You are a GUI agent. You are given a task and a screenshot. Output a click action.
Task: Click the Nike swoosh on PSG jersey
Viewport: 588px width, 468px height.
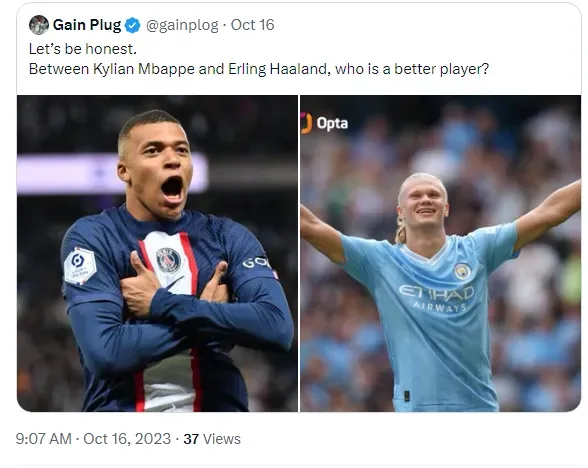175,282
